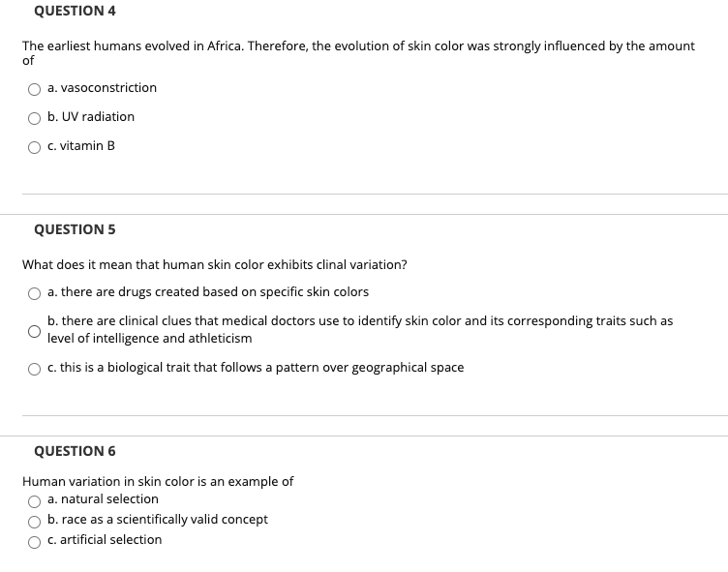
Task: Click the QUESTION 5 heading
Action: 75,229
